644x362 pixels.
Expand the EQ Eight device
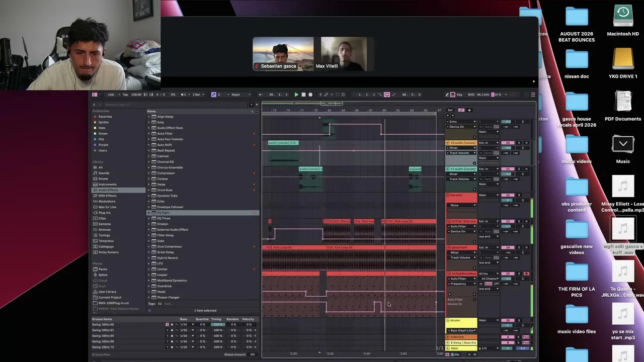[149, 213]
